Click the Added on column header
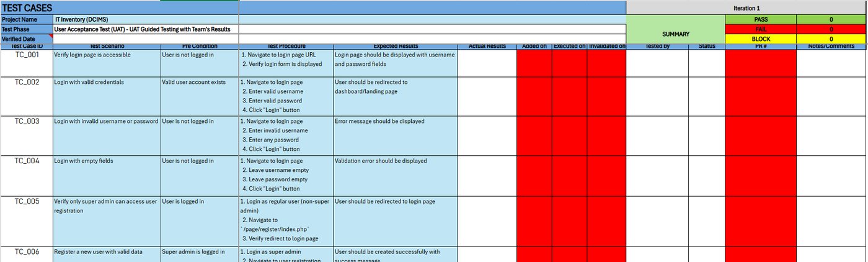The image size is (868, 262). [x=534, y=47]
